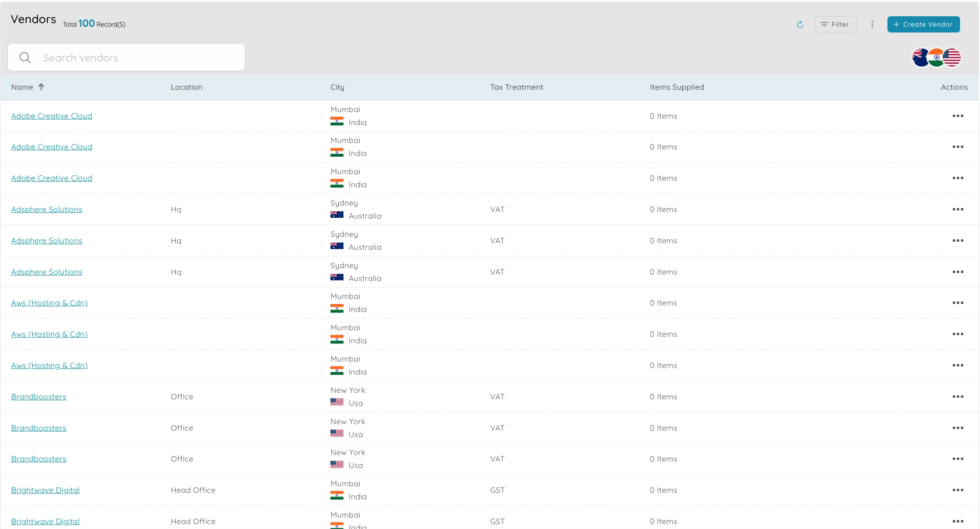Open actions menu for first Adsphere Solutions row

[x=958, y=209]
